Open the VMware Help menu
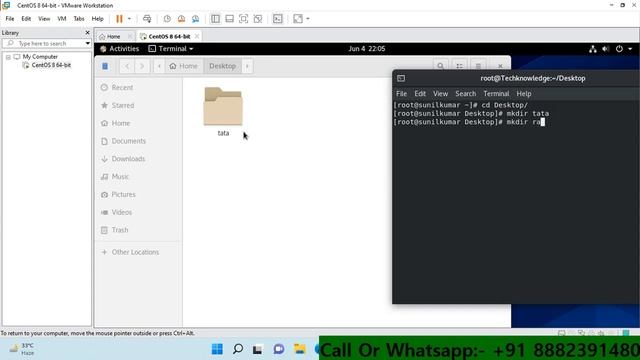This screenshot has height=360, width=640. 98,19
